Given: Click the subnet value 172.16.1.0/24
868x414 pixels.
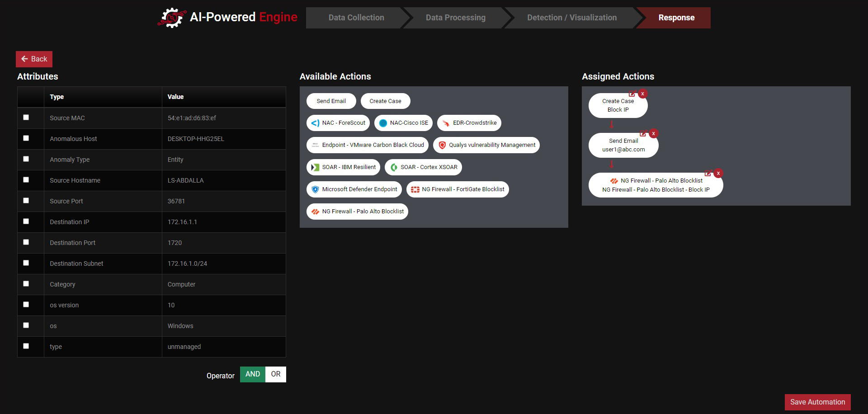Looking at the screenshot, I should tap(187, 263).
